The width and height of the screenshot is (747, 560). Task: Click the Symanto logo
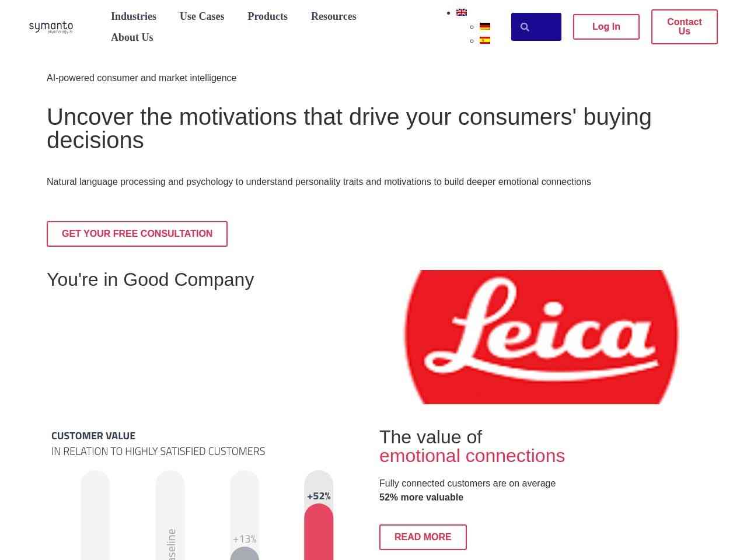pos(51,27)
